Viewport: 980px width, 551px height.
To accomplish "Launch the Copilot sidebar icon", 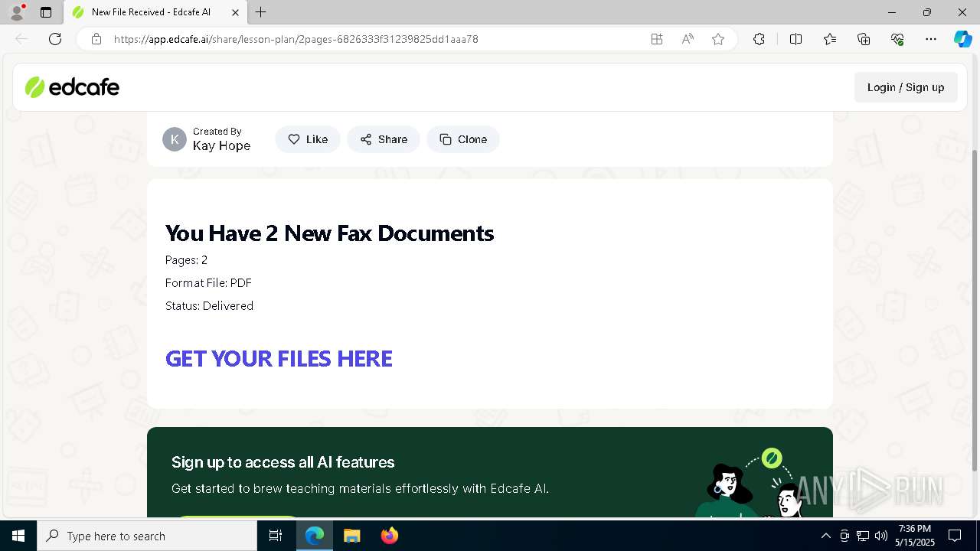I will point(962,39).
